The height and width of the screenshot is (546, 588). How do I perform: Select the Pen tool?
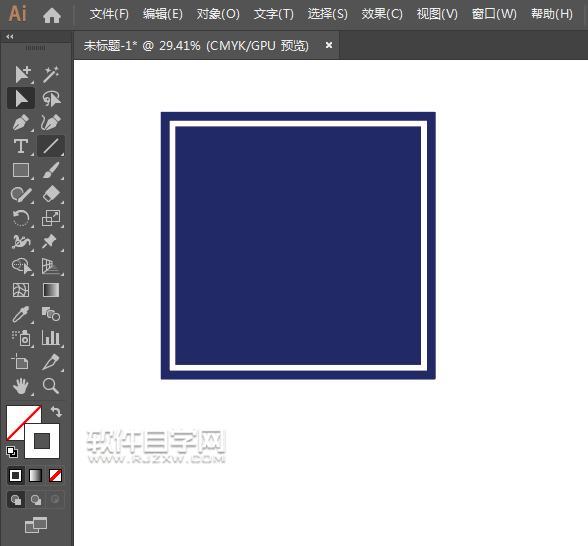tap(21, 122)
